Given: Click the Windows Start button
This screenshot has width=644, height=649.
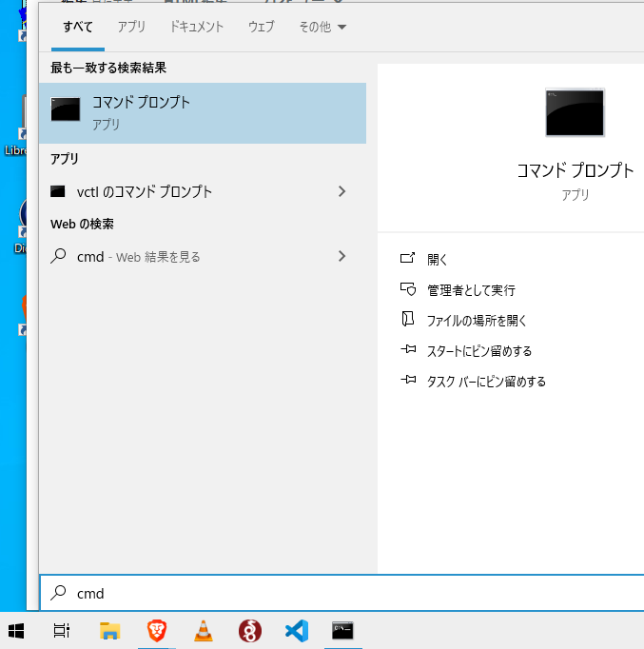Looking at the screenshot, I should coord(16,631).
